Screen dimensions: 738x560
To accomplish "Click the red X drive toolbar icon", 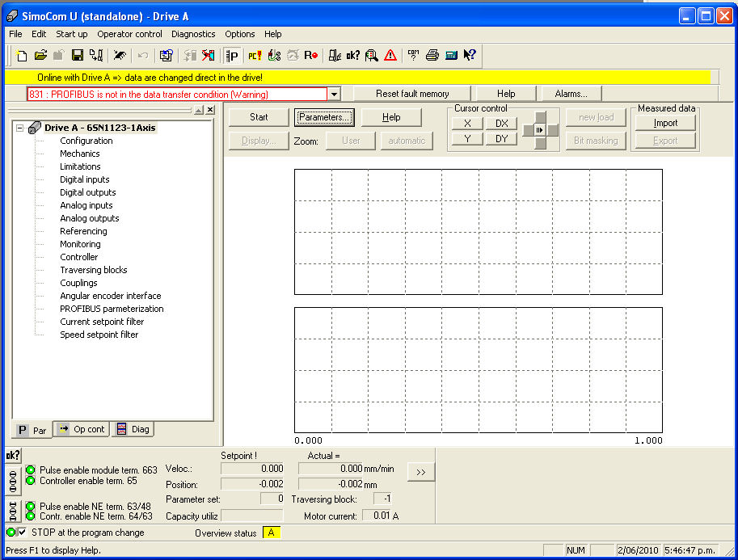I will point(208,56).
